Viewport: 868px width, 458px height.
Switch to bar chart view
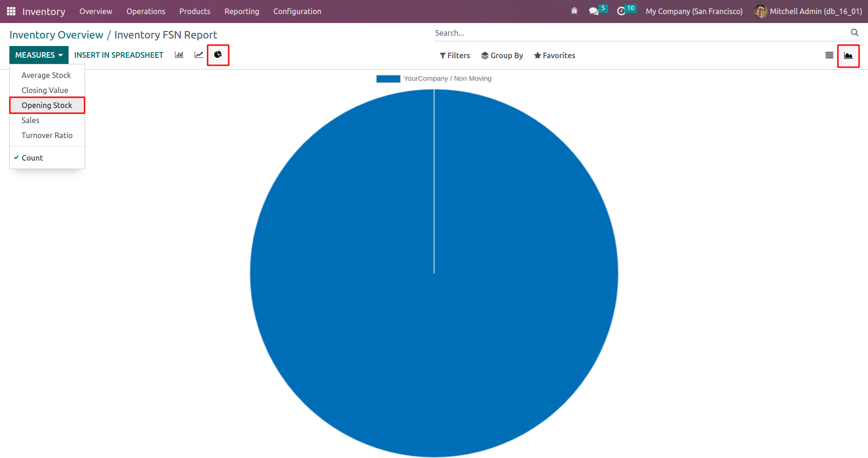[x=179, y=55]
